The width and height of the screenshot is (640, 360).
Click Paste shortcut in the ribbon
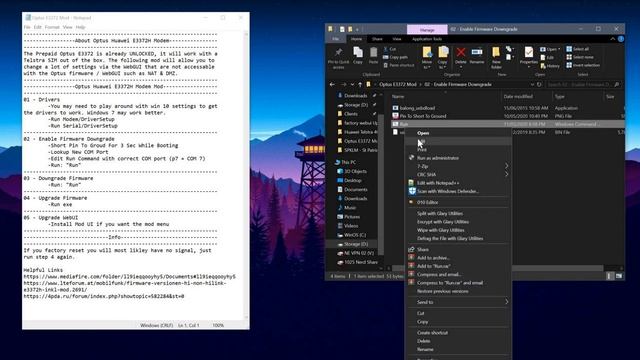tap(399, 65)
